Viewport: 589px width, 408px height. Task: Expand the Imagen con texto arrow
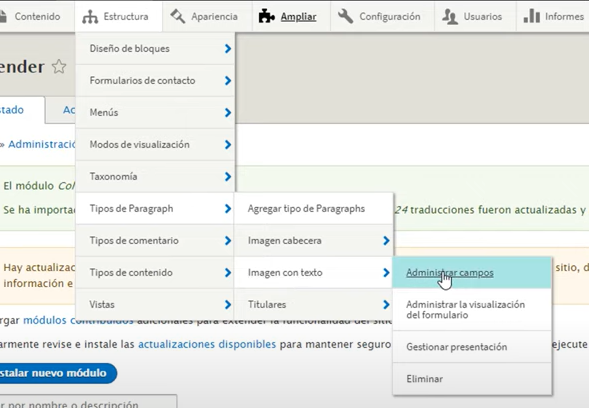click(x=386, y=272)
